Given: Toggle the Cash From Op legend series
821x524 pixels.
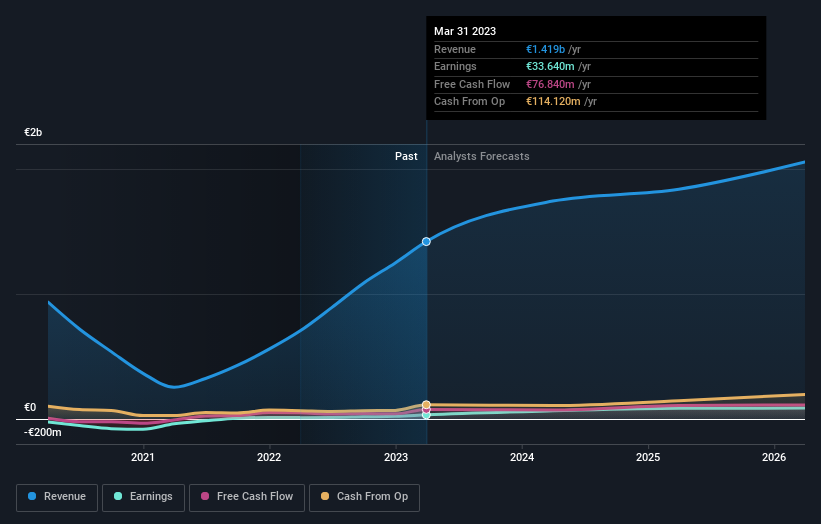Looking at the screenshot, I should (364, 497).
